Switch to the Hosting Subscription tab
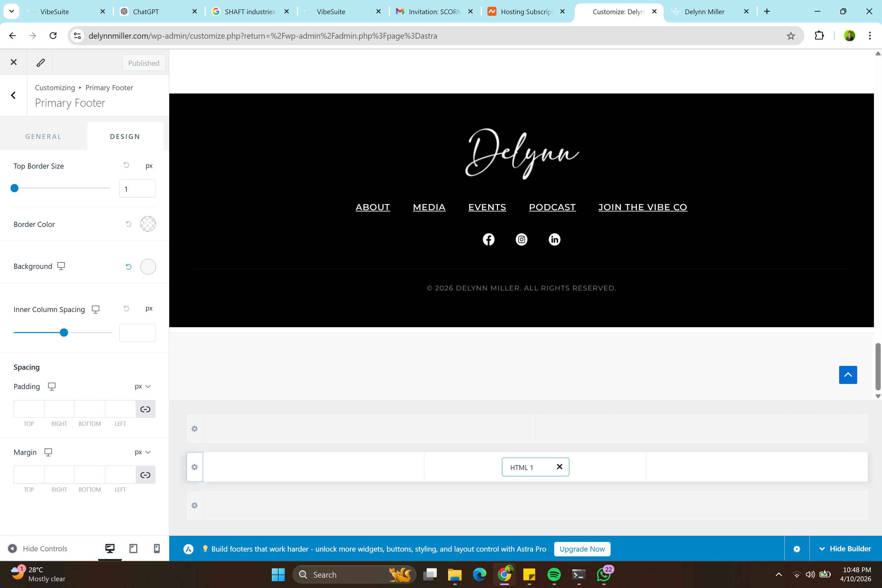 click(526, 12)
